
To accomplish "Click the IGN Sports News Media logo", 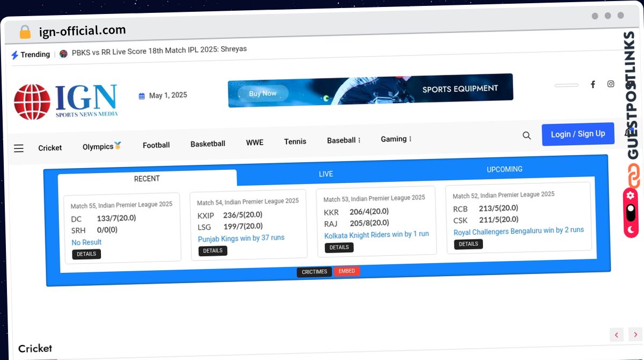I will click(x=65, y=101).
